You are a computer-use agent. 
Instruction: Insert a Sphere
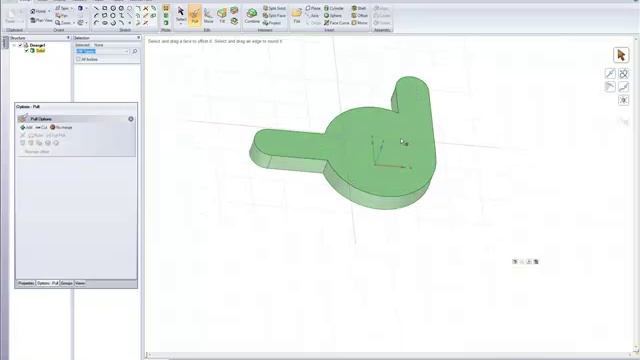pos(333,16)
